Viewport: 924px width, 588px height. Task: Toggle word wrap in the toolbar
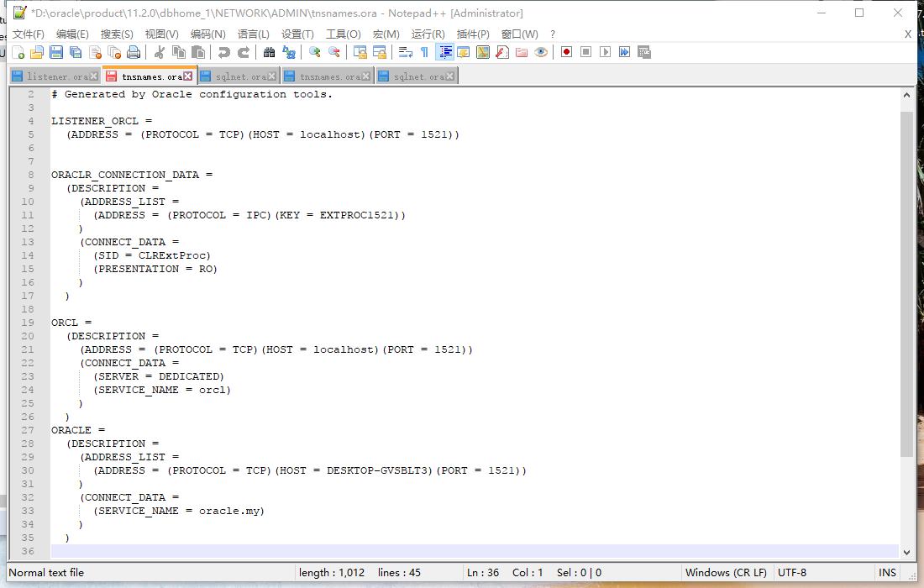click(x=406, y=52)
